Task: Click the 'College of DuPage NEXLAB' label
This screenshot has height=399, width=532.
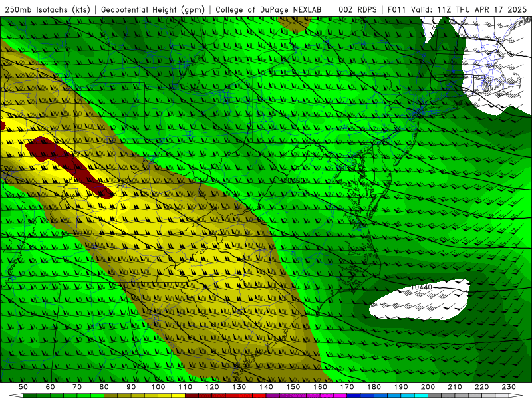Action: coord(269,10)
